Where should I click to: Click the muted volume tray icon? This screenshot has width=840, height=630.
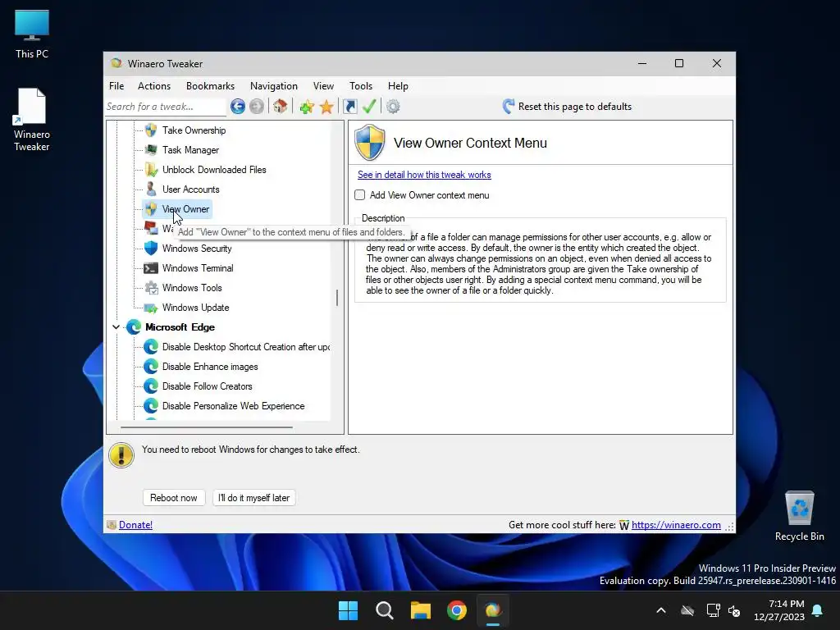734,610
